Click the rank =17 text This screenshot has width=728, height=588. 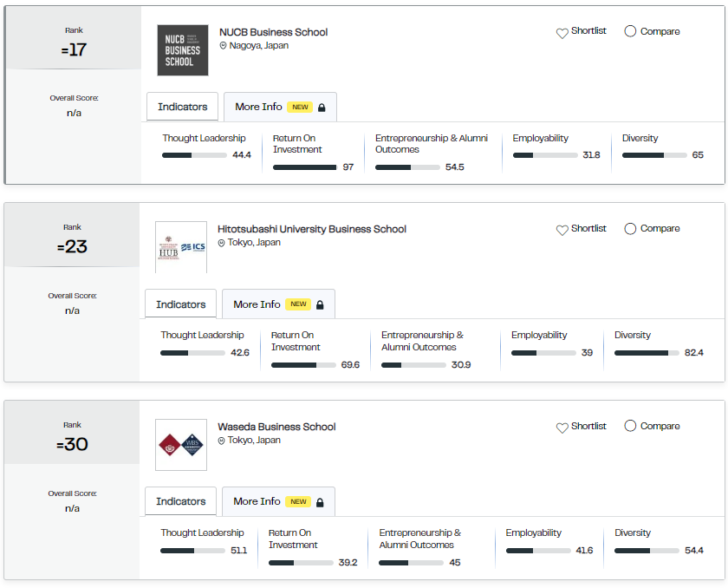pos(74,49)
